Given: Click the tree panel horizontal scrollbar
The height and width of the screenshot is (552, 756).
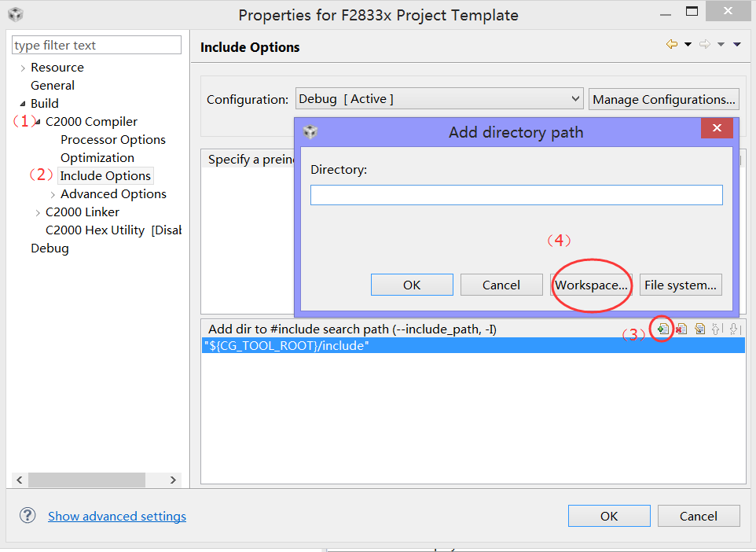Looking at the screenshot, I should coord(86,480).
